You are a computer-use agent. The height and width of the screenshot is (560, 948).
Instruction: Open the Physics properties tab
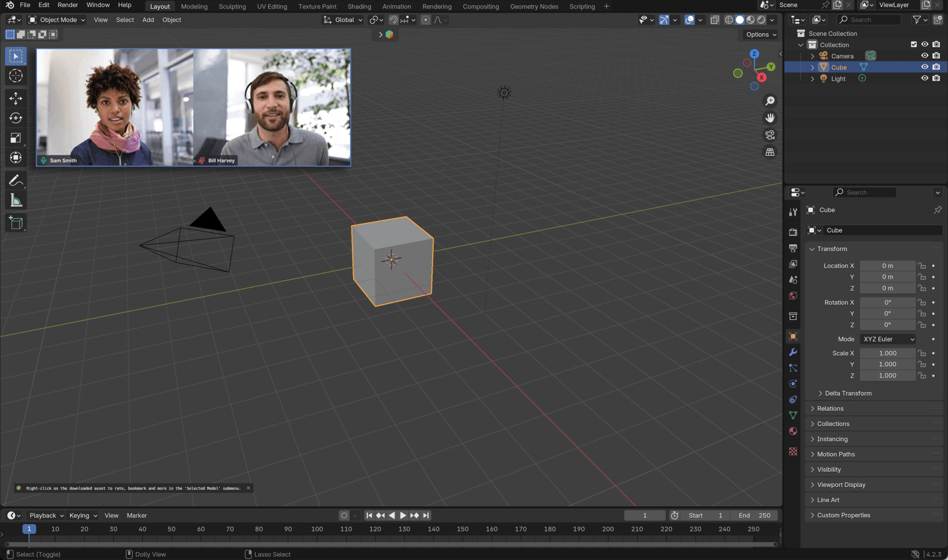pos(793,384)
